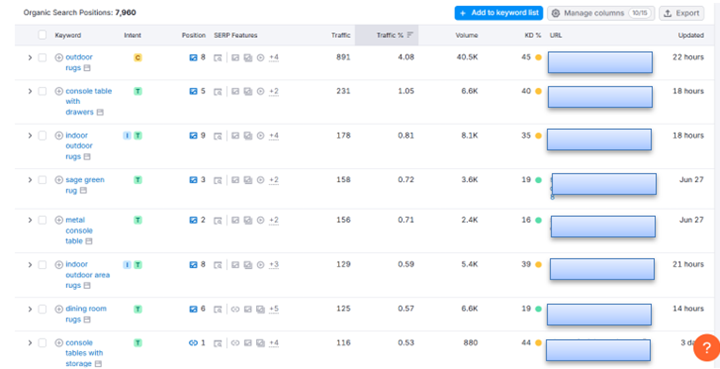Screen dimensions: 720x369
Task: Check the console table with drawers checkbox
Action: 42,91
